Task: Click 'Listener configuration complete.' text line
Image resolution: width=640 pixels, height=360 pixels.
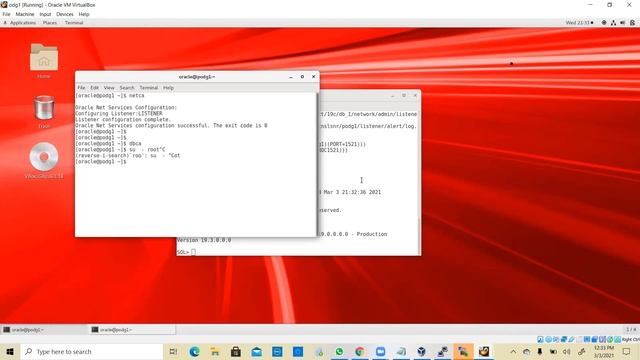Action: tap(123, 120)
